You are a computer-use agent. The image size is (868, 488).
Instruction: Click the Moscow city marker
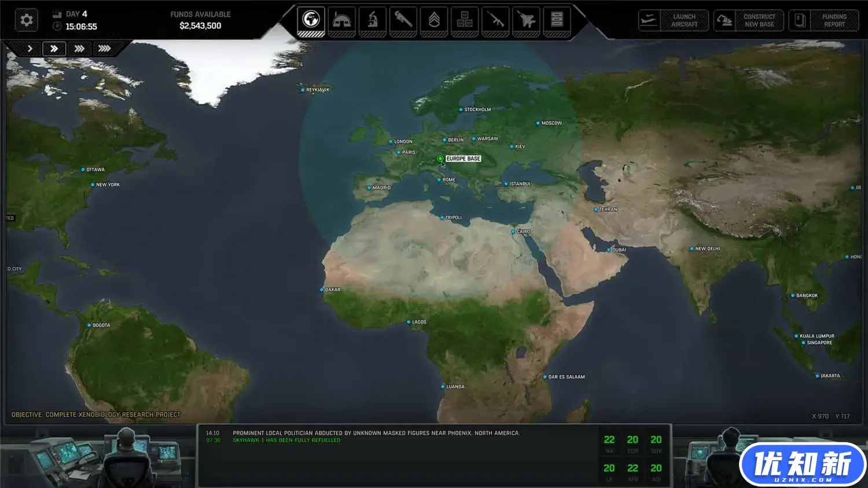[538, 123]
